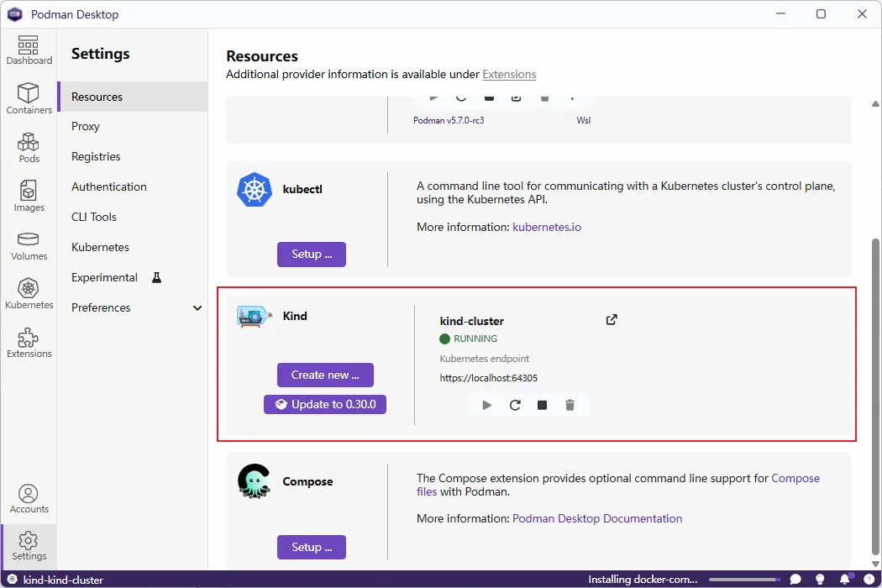Collapse the Preferences section

197,307
